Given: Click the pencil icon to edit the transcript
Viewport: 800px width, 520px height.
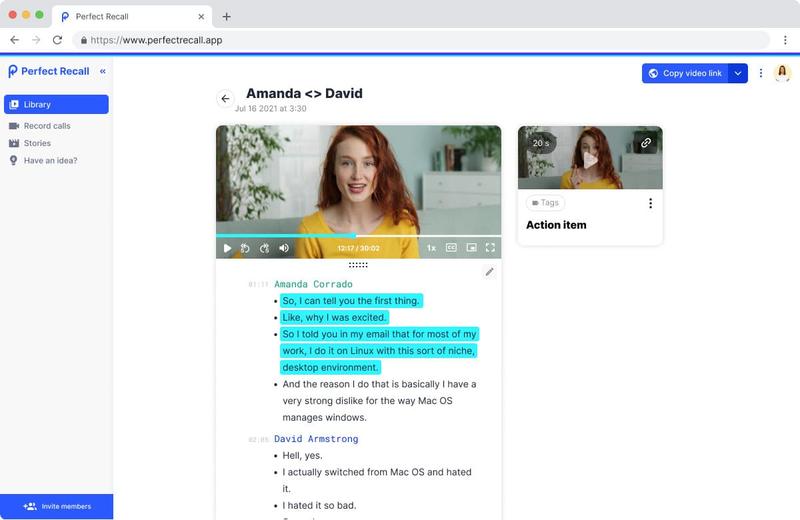Looking at the screenshot, I should (489, 272).
